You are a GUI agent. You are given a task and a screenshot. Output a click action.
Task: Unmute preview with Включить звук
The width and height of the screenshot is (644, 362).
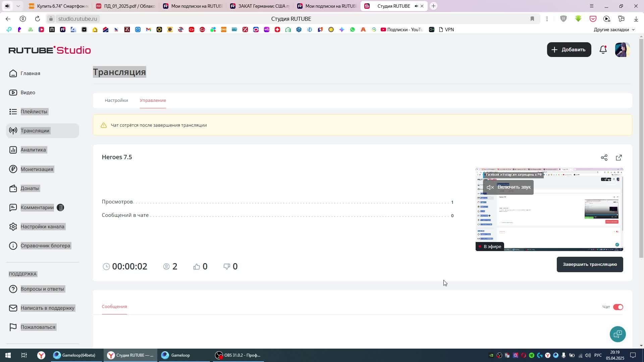click(x=508, y=187)
